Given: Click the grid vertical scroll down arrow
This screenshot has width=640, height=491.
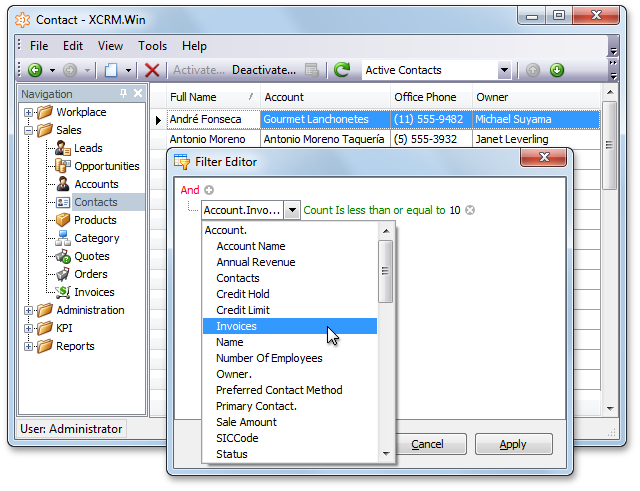Looking at the screenshot, I should click(x=610, y=408).
